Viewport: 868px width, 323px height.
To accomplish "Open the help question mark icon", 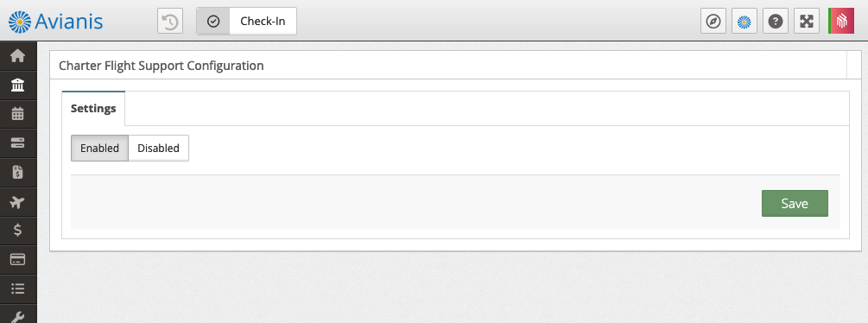I will point(776,22).
